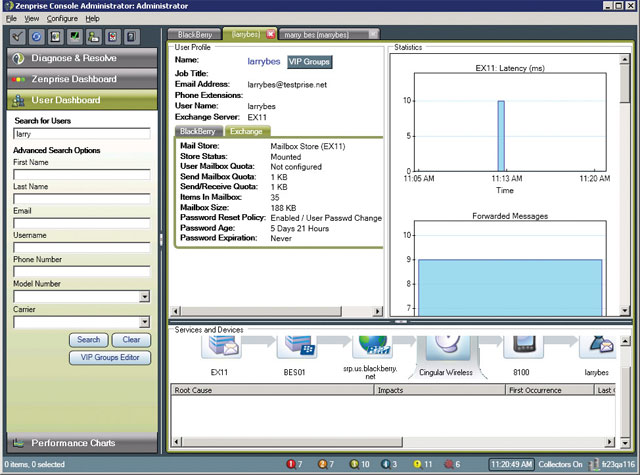Screen dimensions: 640x475
Task: Open the help question mark toolbar icon
Action: pos(131,37)
